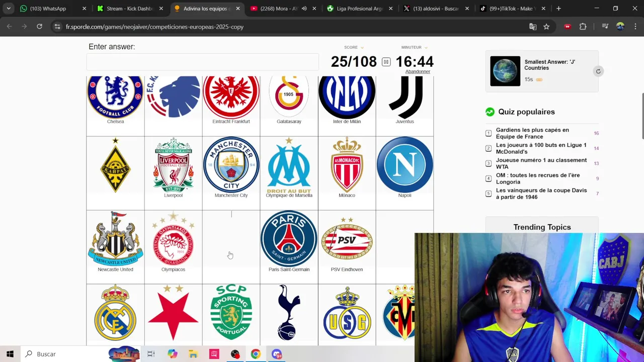This screenshot has width=644, height=362.
Task: Click the Chelsea crest
Action: tap(115, 97)
